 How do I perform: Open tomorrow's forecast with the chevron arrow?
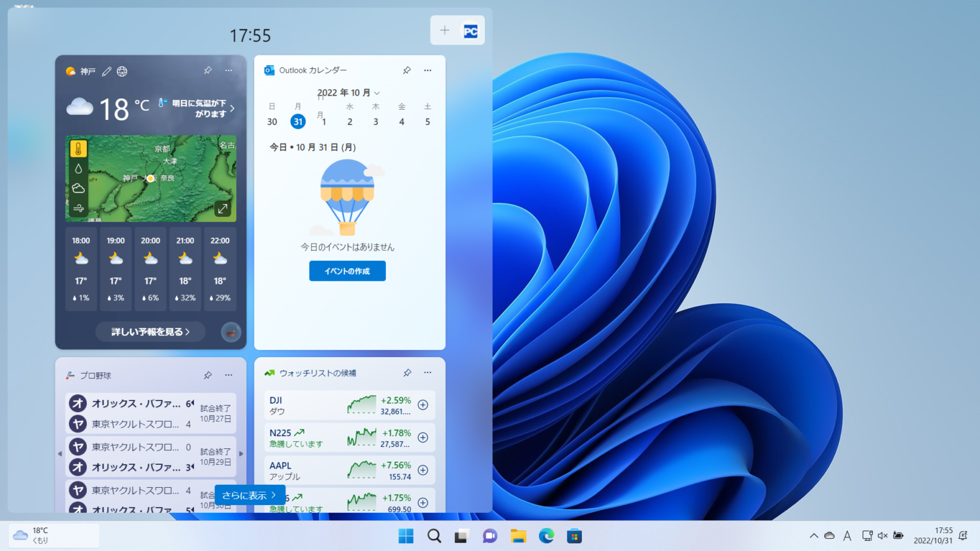[x=234, y=108]
